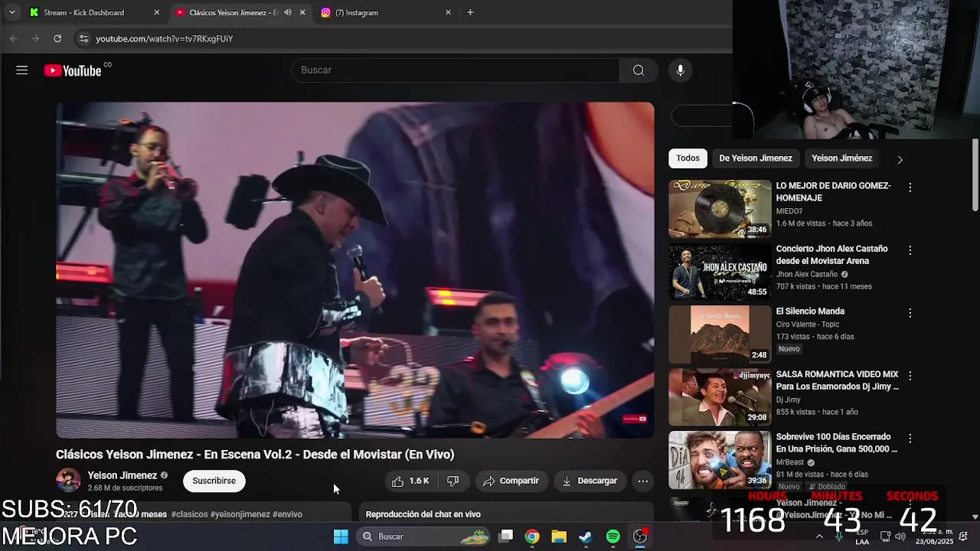
Task: Click the taskbar Buscar search box
Action: tap(423, 536)
